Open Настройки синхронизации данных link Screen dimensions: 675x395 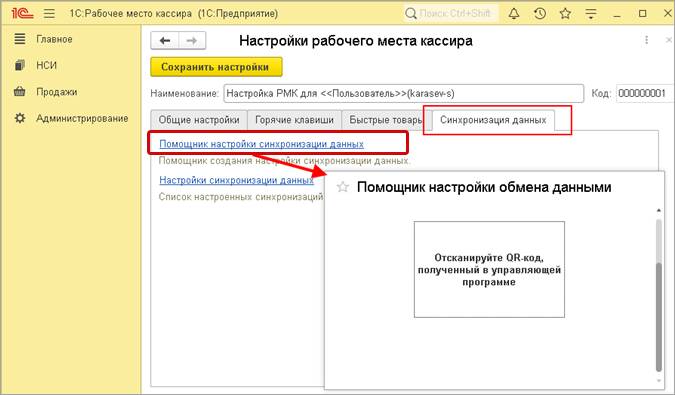(236, 180)
